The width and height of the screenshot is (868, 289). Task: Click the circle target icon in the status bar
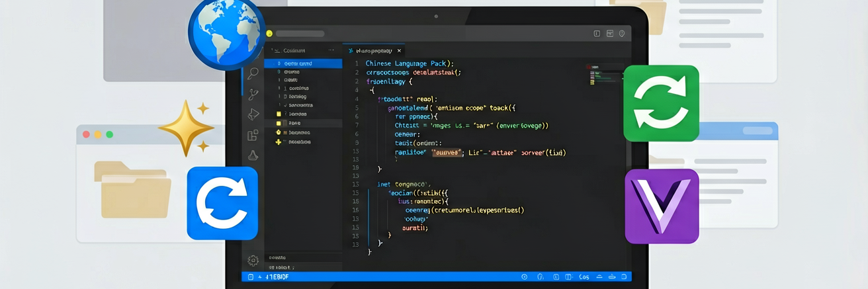point(524,277)
